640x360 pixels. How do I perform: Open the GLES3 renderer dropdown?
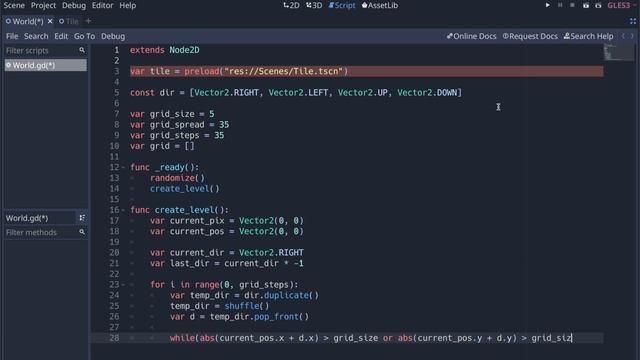click(x=622, y=5)
